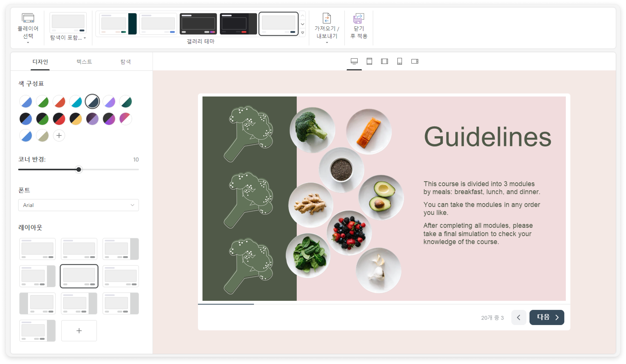Expand the gallery themes list arrow
The image size is (626, 364).
coord(303,33)
